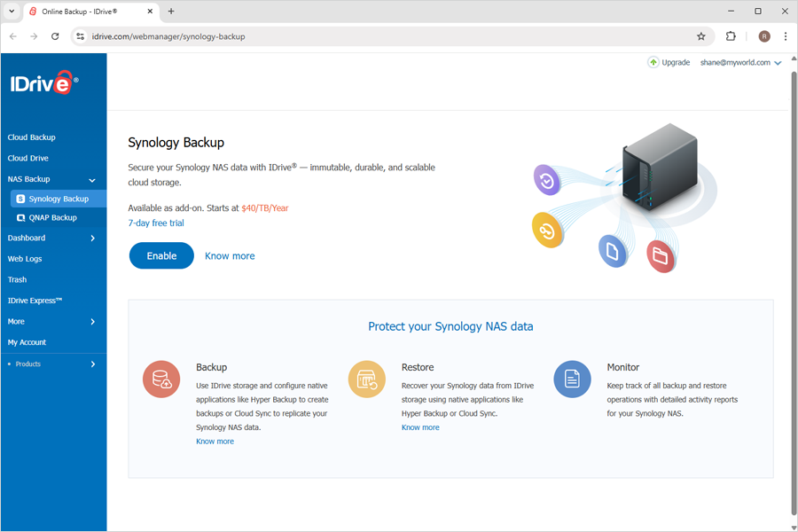Click the blue Monitor feature icon
Screen dimensions: 798x532
click(x=572, y=379)
